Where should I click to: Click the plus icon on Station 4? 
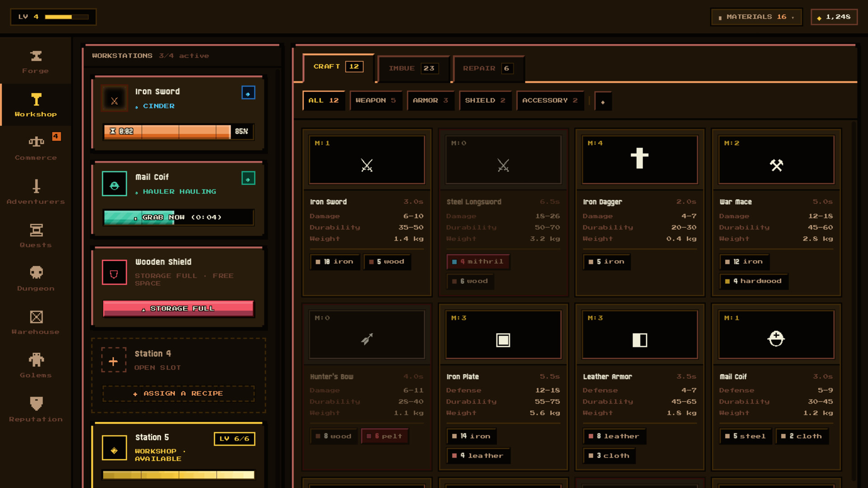[113, 360]
